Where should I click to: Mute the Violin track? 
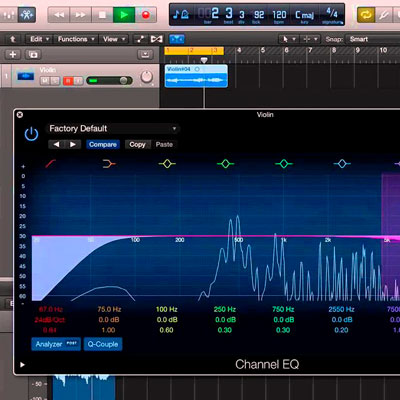tap(45, 81)
